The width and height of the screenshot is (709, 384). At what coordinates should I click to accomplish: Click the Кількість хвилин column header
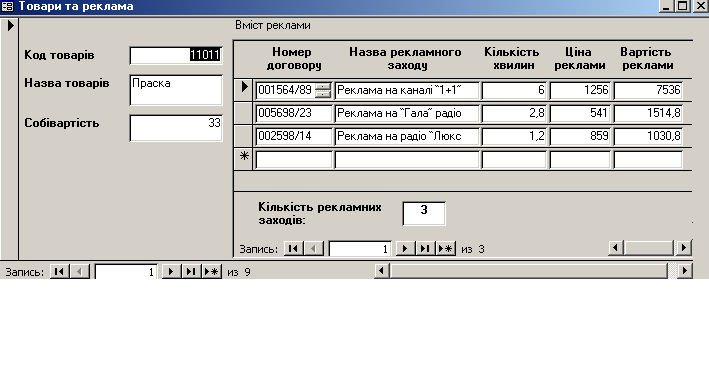tap(512, 58)
